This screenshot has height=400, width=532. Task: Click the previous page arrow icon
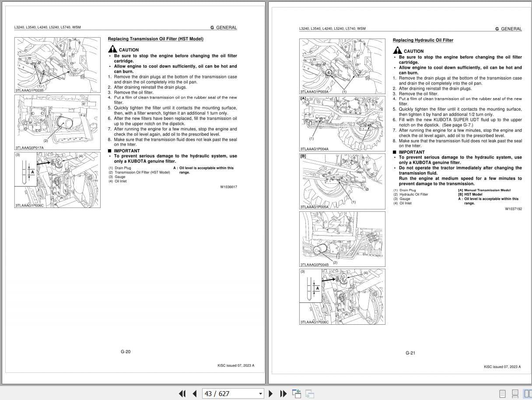click(x=195, y=393)
